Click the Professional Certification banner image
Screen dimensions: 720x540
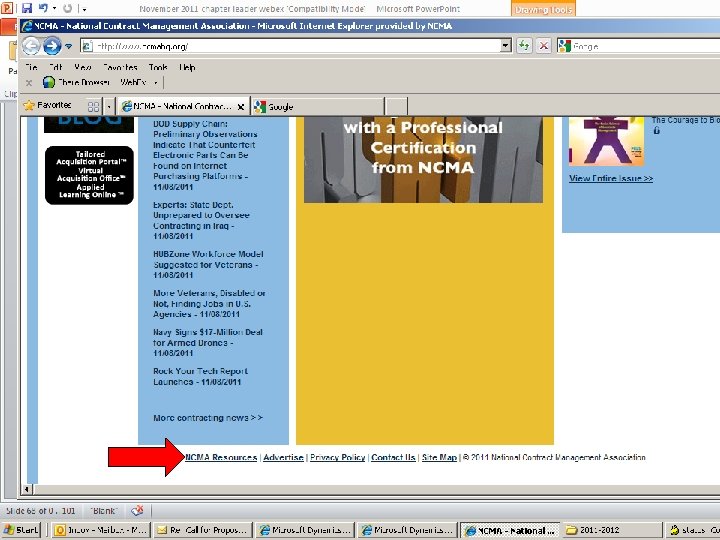click(x=423, y=159)
